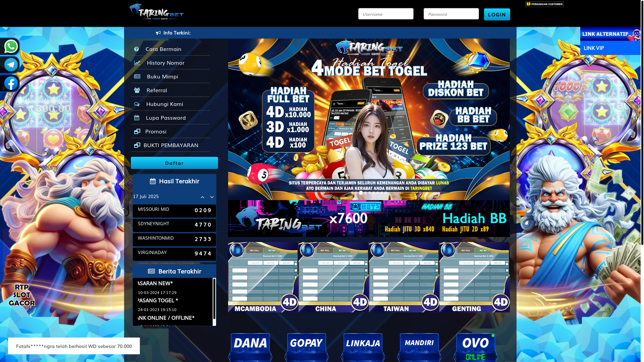Open news item 'ANK ONLINE / OFFLINE*'
The width and height of the screenshot is (644, 362).
(x=166, y=318)
